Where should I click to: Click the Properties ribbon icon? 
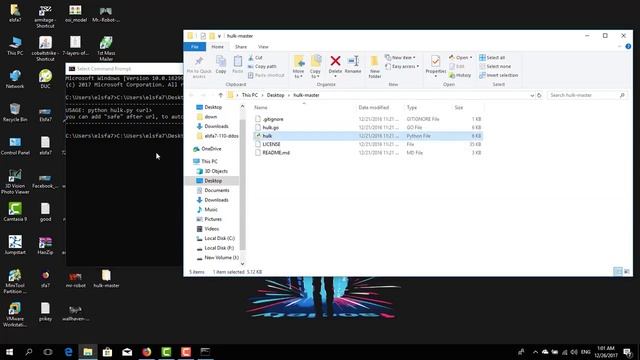tap(436, 61)
